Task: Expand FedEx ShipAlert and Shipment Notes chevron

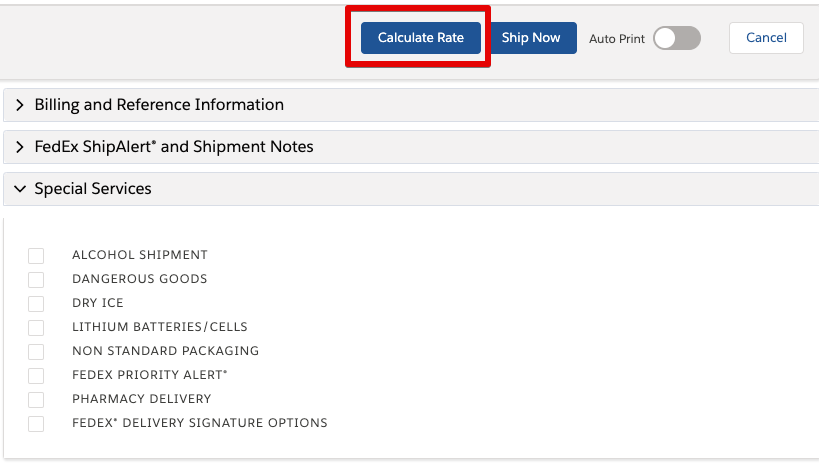Action: click(19, 147)
